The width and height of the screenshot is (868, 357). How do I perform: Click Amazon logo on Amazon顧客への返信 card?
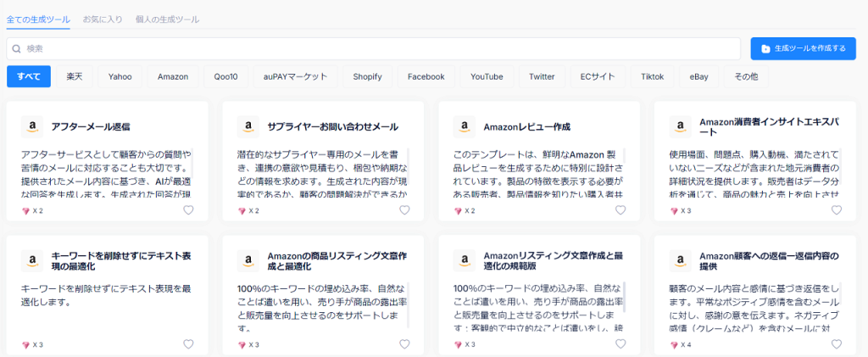(681, 260)
